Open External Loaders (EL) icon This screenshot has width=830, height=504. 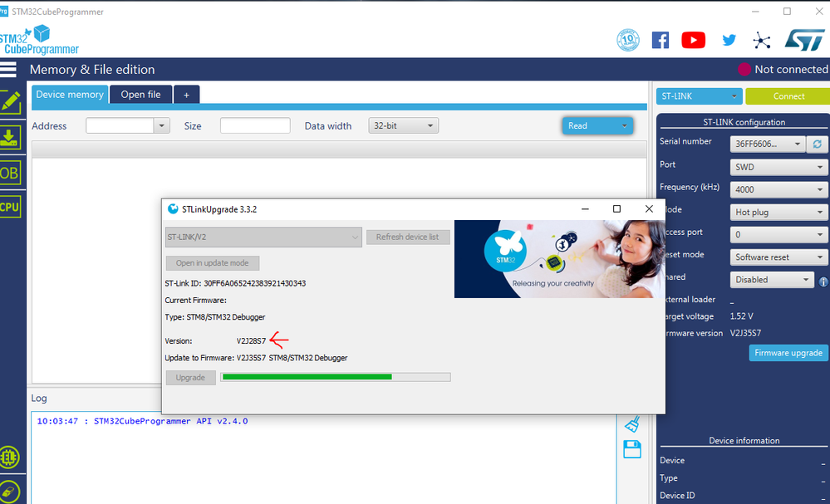click(x=9, y=457)
